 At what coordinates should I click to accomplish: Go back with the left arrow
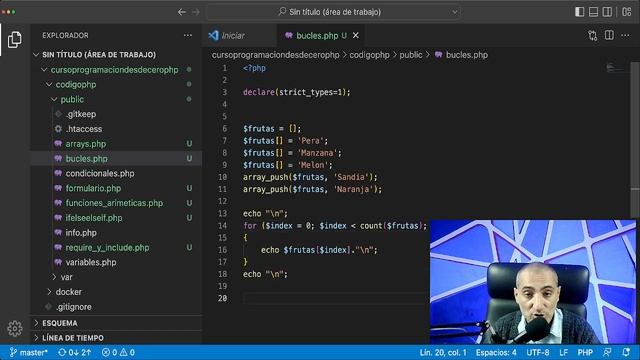[x=182, y=12]
